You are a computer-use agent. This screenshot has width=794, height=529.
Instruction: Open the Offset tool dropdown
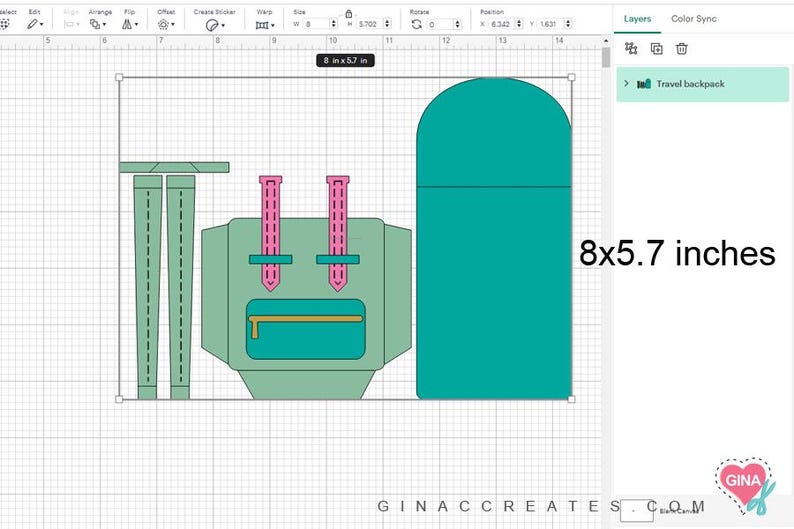[x=166, y=24]
